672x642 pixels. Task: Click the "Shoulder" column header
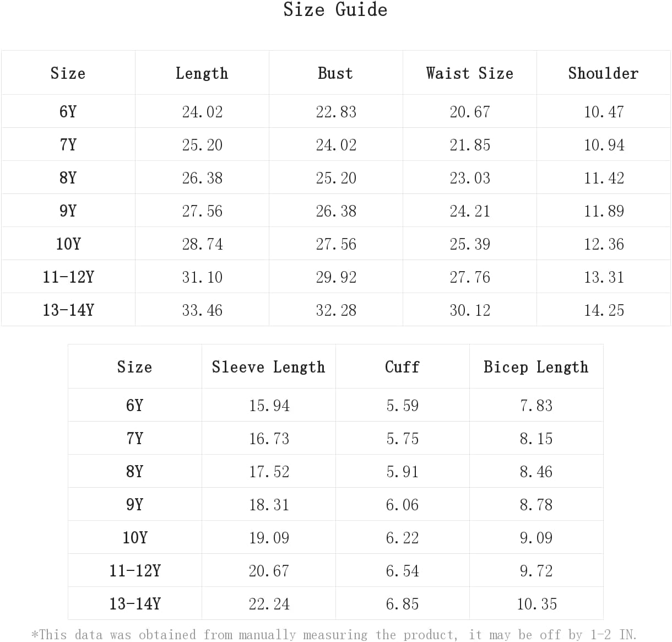[x=603, y=73]
